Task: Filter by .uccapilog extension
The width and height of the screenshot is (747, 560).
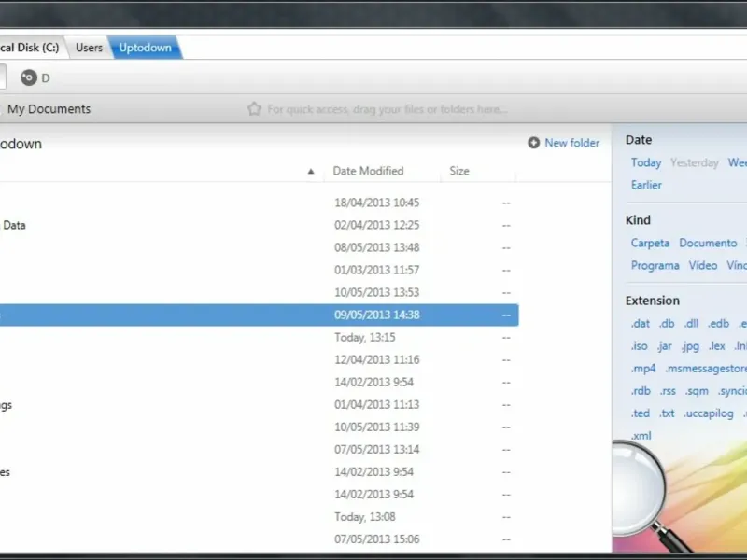Action: coord(709,413)
